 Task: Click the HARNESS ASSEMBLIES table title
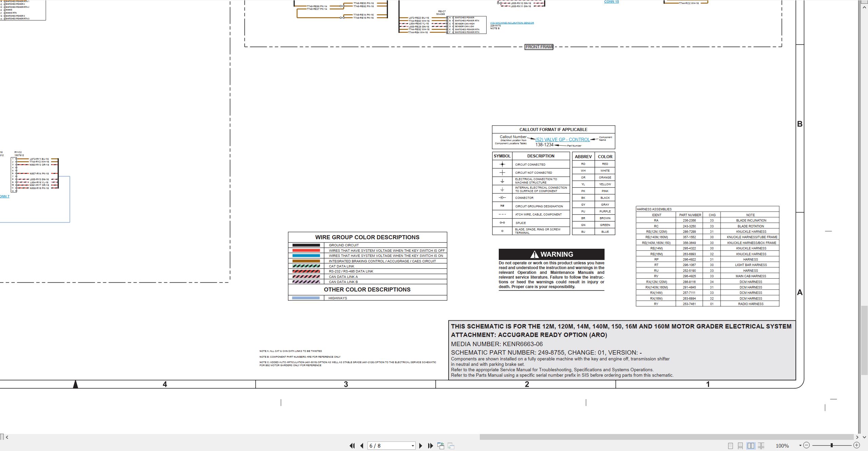coord(654,209)
